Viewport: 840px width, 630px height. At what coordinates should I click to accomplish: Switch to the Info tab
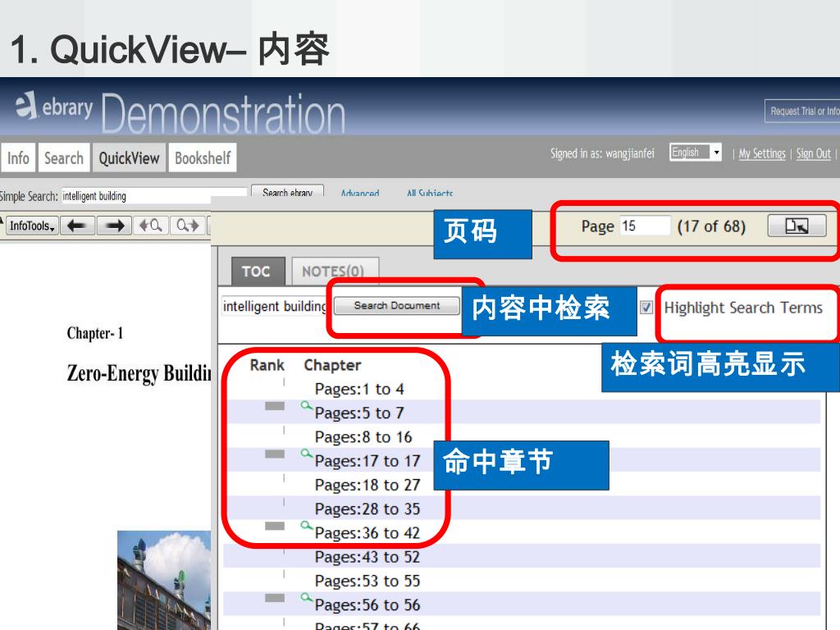[x=18, y=158]
